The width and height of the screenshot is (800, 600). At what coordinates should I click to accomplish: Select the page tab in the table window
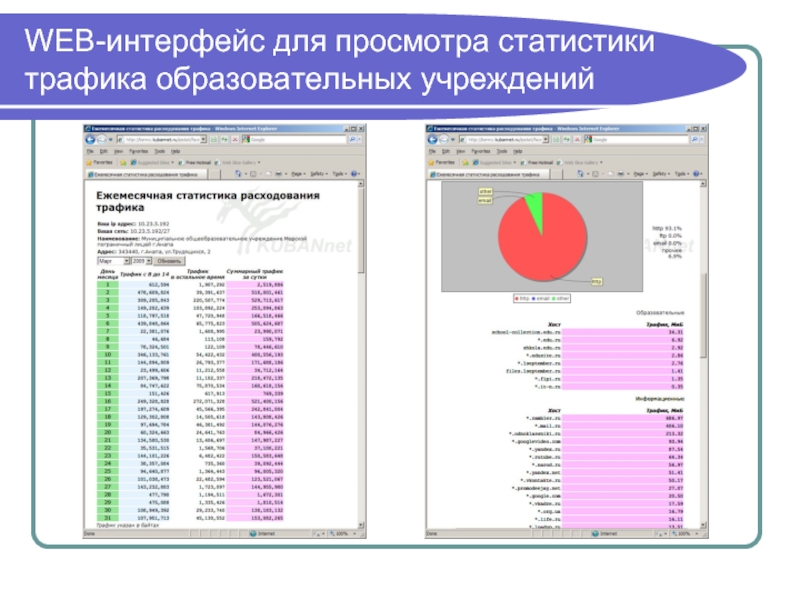click(146, 174)
